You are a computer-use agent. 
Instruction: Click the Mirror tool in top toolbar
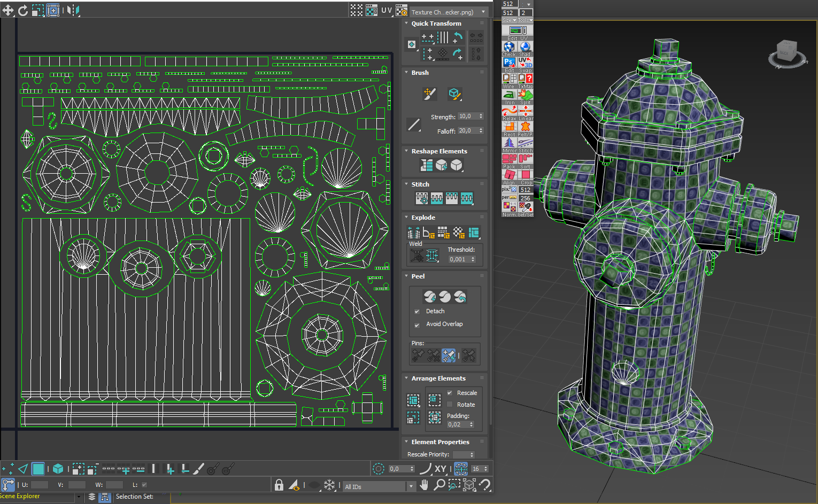pos(73,10)
